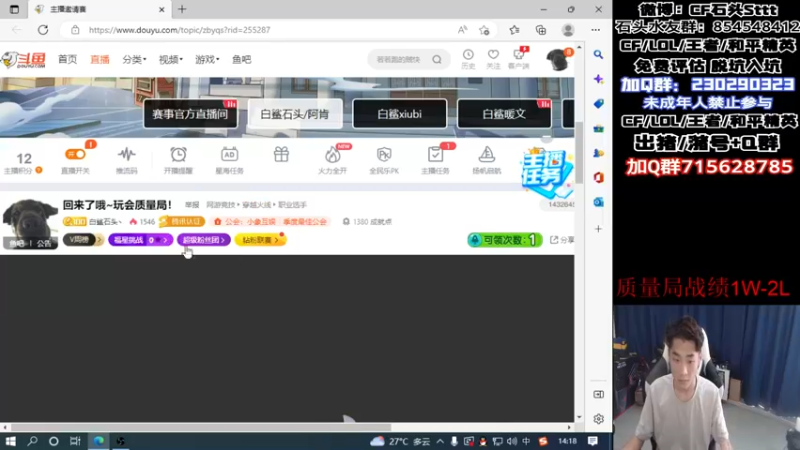Select the 直播 nav item
Screen dimensions: 800x450
pyautogui.click(x=100, y=60)
